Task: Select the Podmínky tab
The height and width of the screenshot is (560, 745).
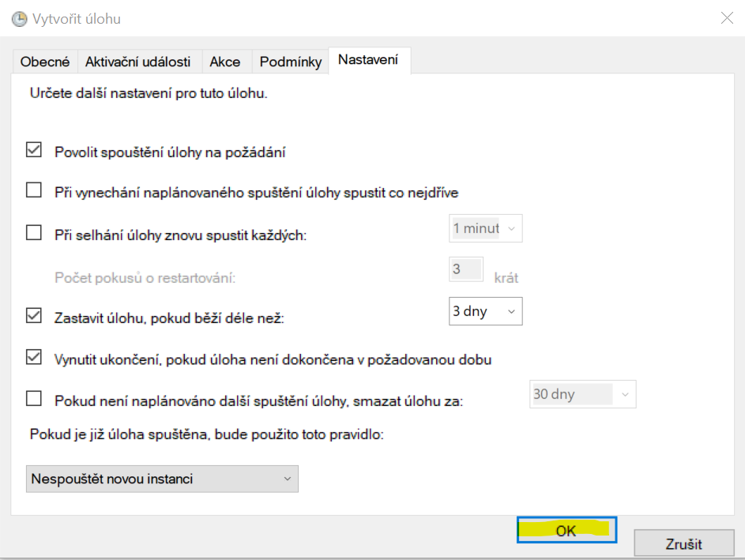Action: (291, 62)
